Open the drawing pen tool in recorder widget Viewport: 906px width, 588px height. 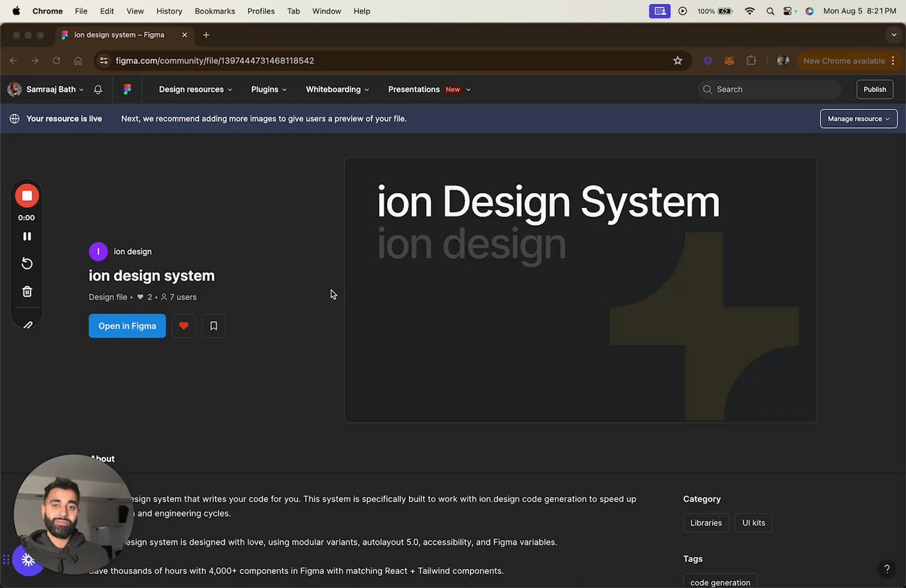click(x=28, y=325)
